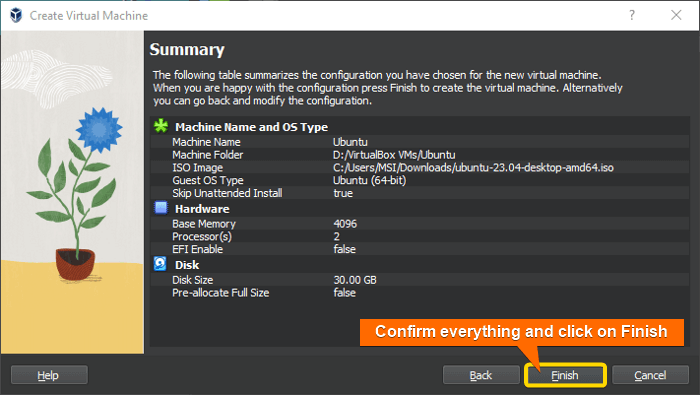Select the EFI Enable row label
This screenshot has width=700, height=395.
(x=197, y=249)
